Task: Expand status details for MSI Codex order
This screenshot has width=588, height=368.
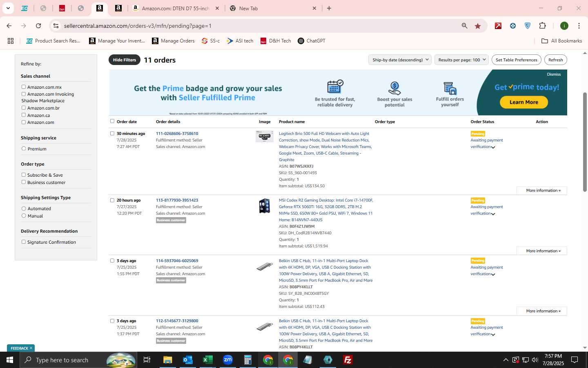Action: 493,214
